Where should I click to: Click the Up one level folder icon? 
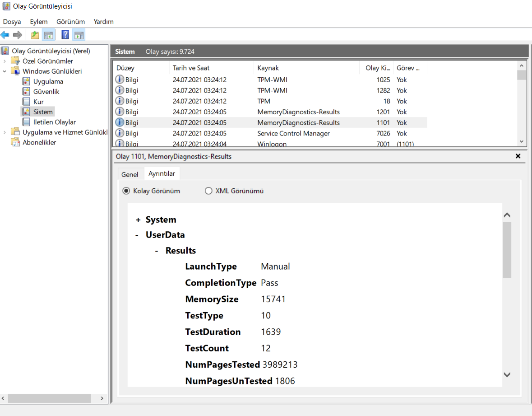pyautogui.click(x=35, y=35)
